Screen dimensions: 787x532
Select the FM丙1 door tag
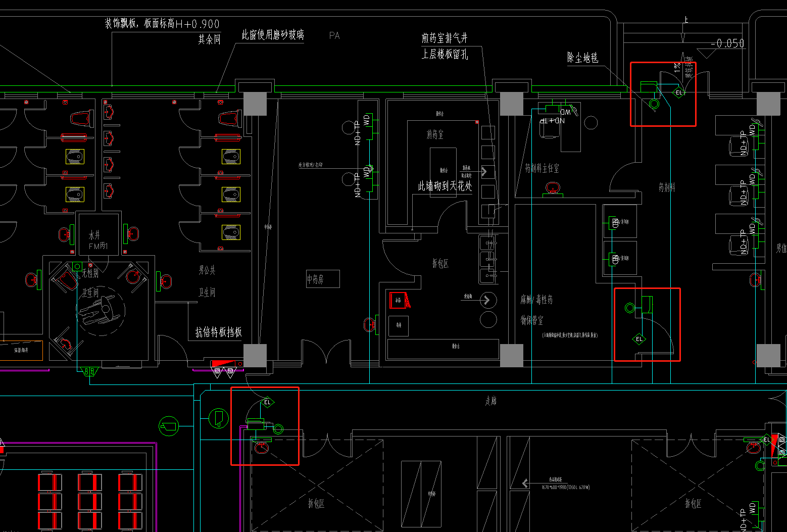(99, 247)
